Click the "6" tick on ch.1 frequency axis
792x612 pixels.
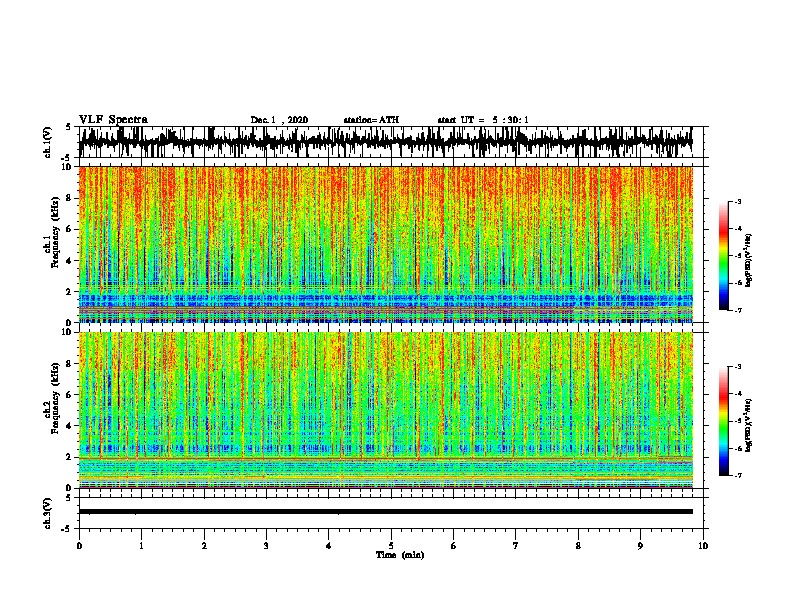(x=70, y=229)
